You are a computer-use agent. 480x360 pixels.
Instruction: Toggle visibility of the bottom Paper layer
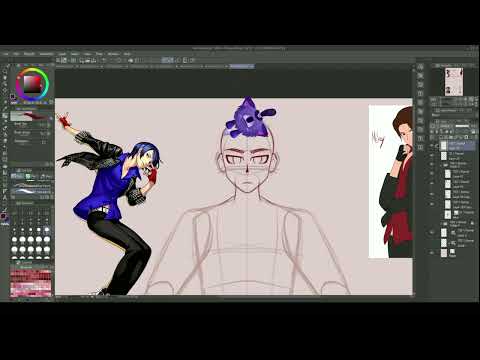tap(432, 253)
